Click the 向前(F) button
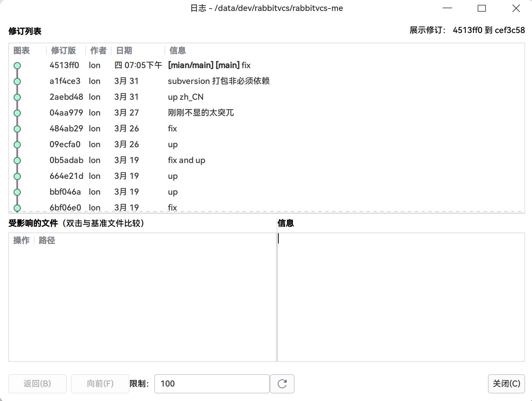Screen dimensions: 532x401 pyautogui.click(x=100, y=384)
